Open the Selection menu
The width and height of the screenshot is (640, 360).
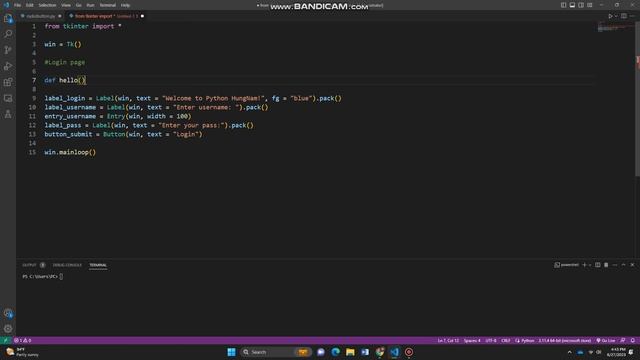47,5
